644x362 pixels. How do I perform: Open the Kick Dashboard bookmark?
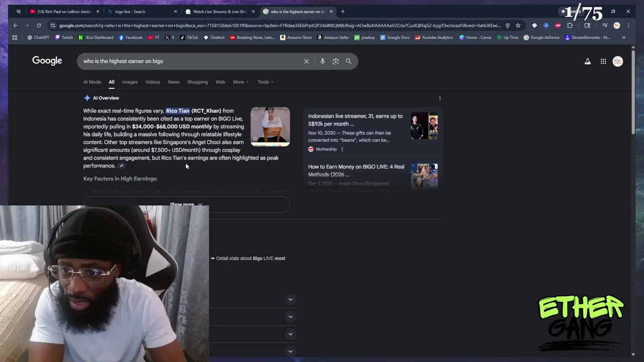pos(96,37)
